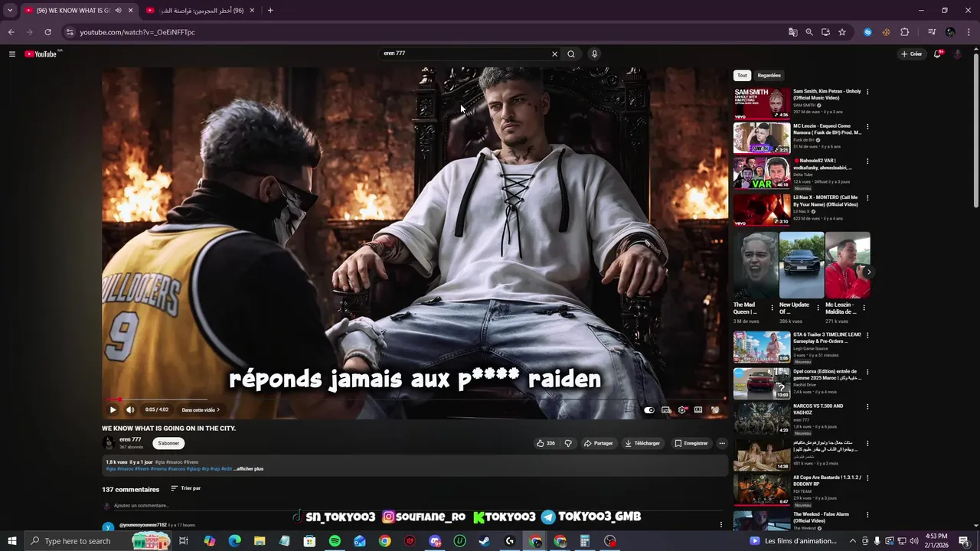Image resolution: width=980 pixels, height=551 pixels.
Task: Subscribe with the S'abonner button
Action: [x=168, y=443]
